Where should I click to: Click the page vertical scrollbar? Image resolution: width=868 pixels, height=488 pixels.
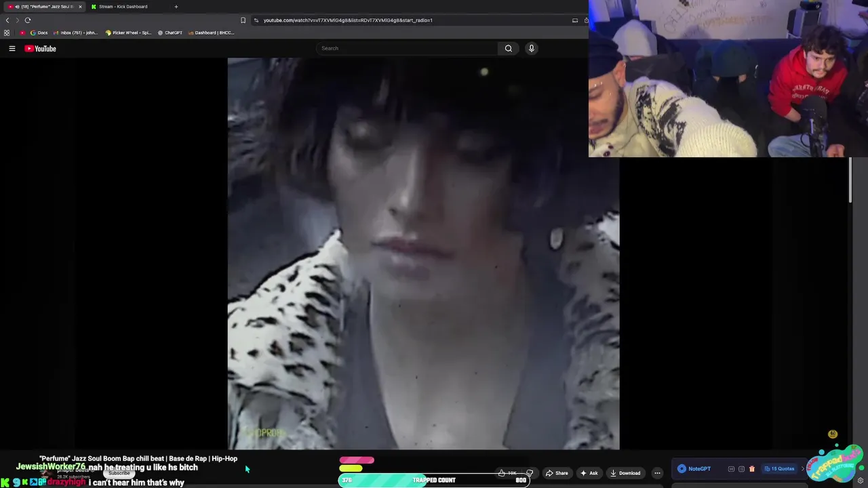(850, 180)
